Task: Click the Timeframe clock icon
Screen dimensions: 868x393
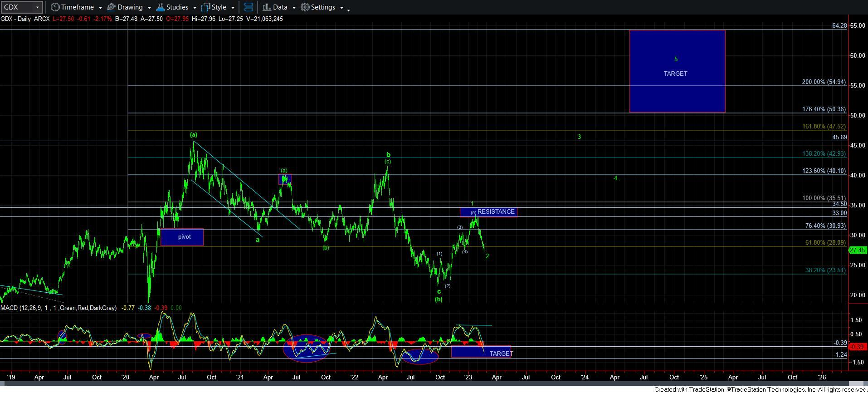Action: click(55, 7)
